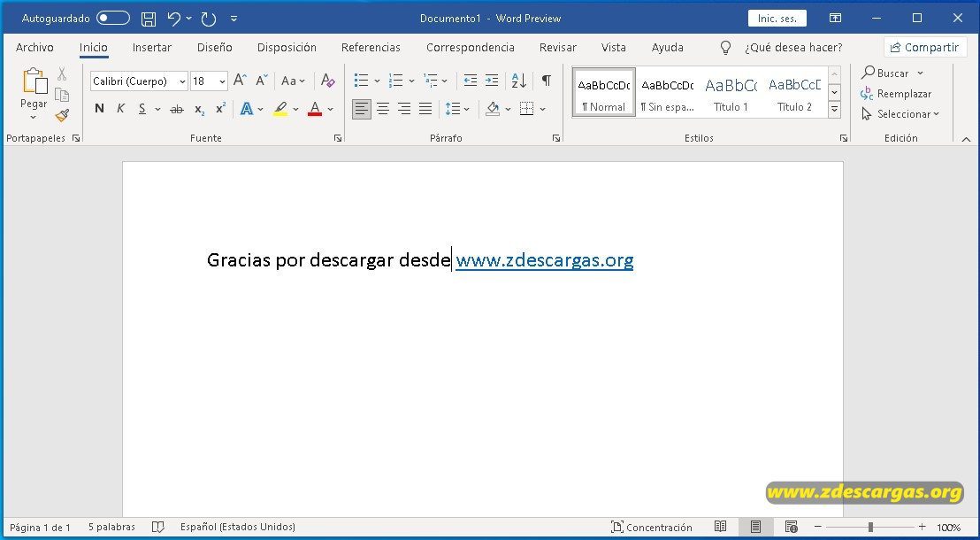Click the ¿Qué desea hacer? search field
The width and height of the screenshot is (980, 540).
tap(793, 48)
